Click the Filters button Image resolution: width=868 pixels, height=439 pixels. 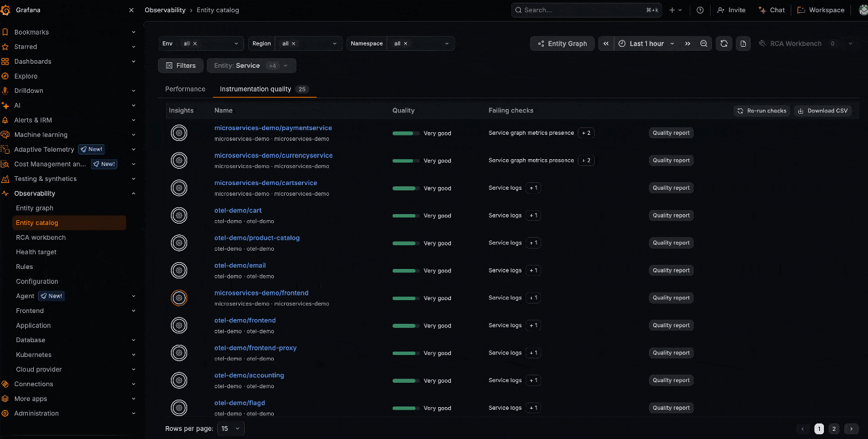click(x=180, y=66)
